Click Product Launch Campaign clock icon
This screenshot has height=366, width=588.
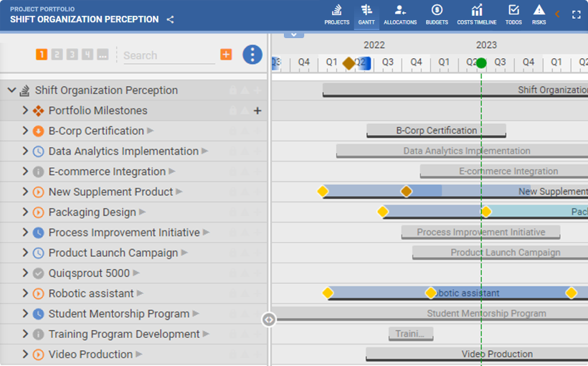pos(38,253)
